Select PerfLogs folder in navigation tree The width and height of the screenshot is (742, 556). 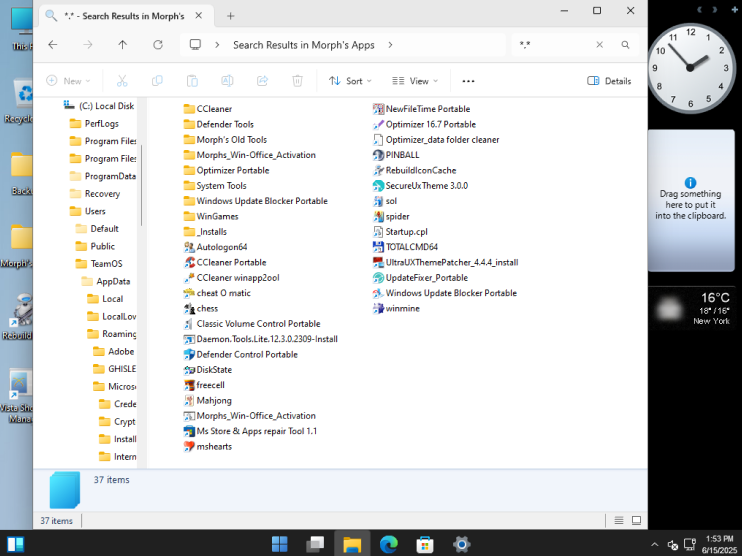[95, 124]
